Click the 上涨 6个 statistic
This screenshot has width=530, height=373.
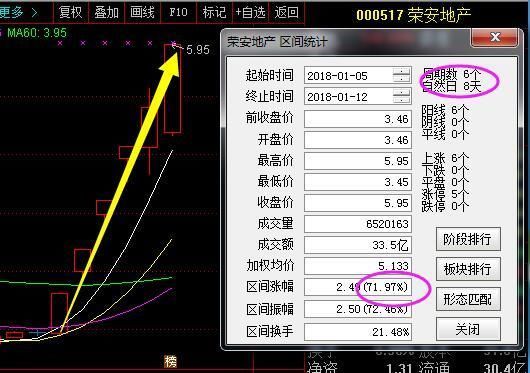445,158
